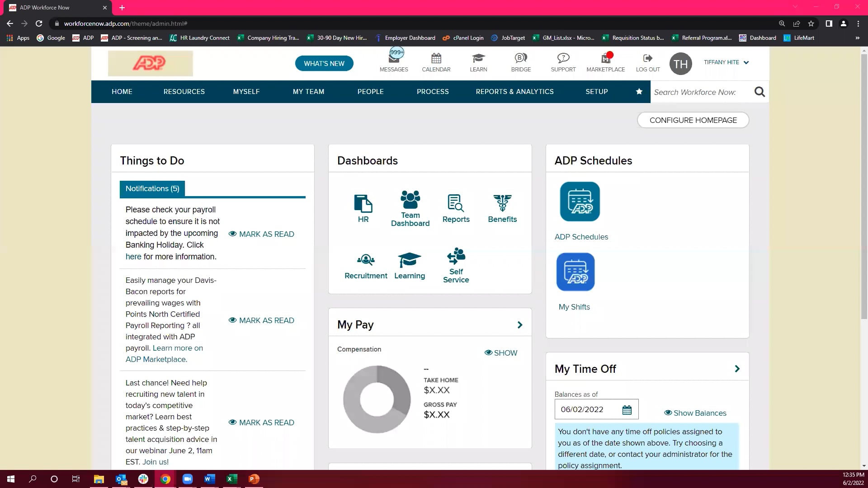This screenshot has height=488, width=868.
Task: Click the Configure Homepage button
Action: (693, 120)
